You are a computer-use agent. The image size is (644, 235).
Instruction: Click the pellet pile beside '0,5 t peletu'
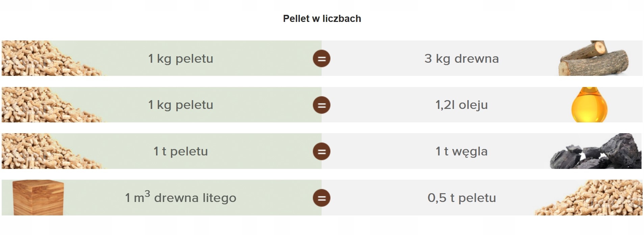point(588,198)
